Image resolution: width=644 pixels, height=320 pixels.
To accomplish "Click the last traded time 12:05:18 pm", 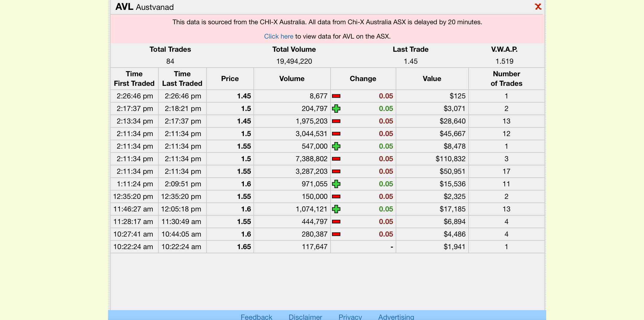I will (x=181, y=209).
